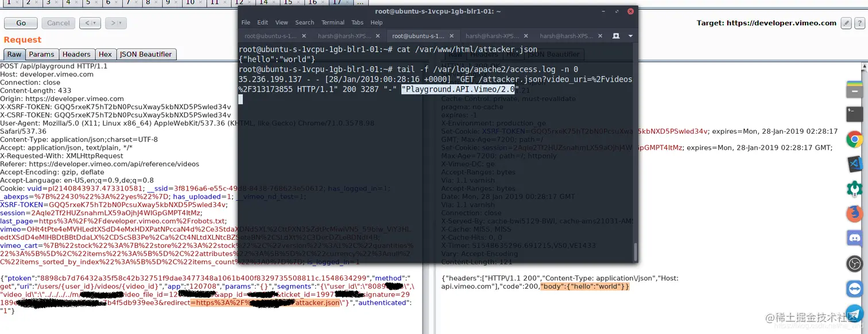Screen dimensions: 868x334
Task: Click the 'Target: https://developer.vimeo.com' label
Action: 766,23
